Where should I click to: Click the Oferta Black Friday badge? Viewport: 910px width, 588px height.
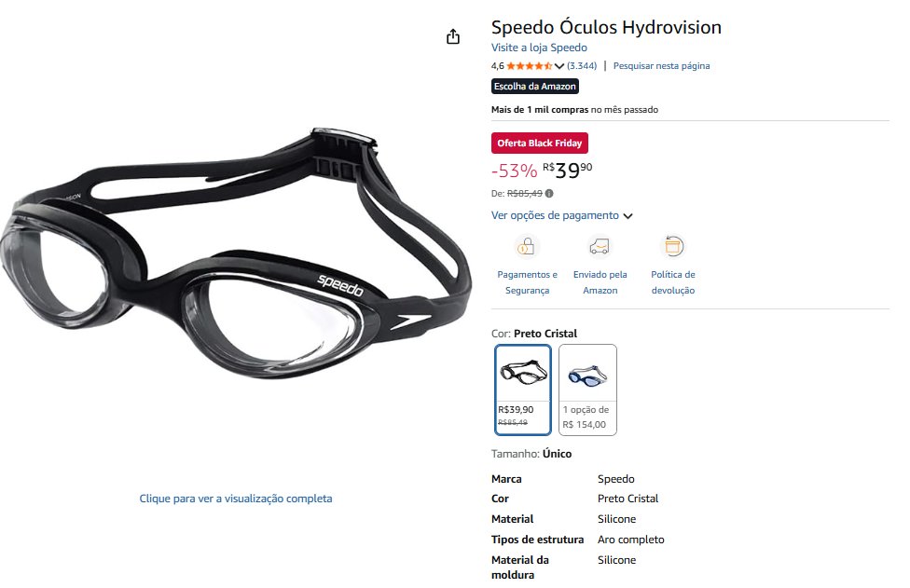pyautogui.click(x=539, y=144)
